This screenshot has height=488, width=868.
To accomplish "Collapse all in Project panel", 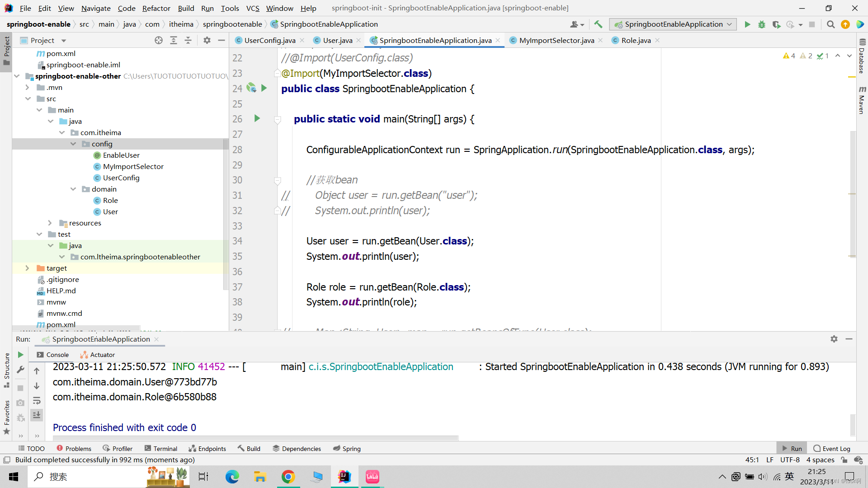I will pos(188,40).
